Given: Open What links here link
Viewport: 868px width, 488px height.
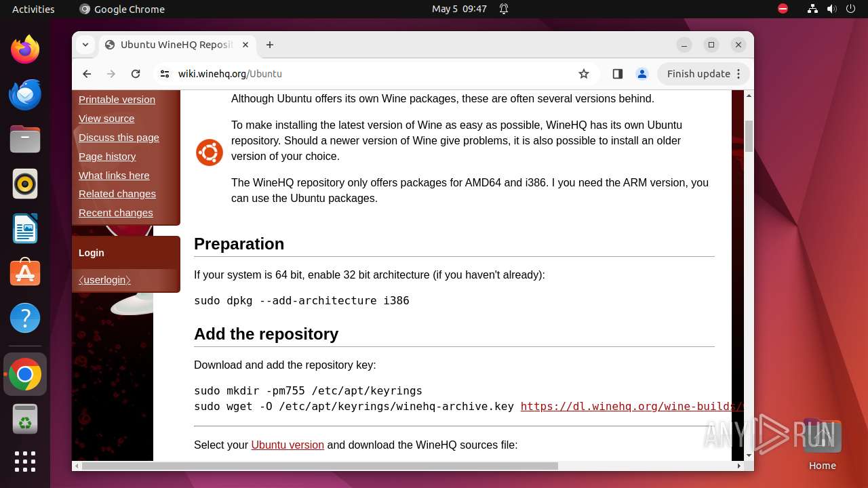Looking at the screenshot, I should 114,176.
